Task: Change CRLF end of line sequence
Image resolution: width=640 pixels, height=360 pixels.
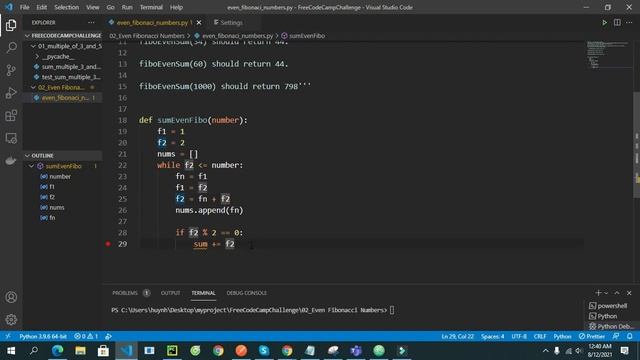Action: tap(540, 336)
